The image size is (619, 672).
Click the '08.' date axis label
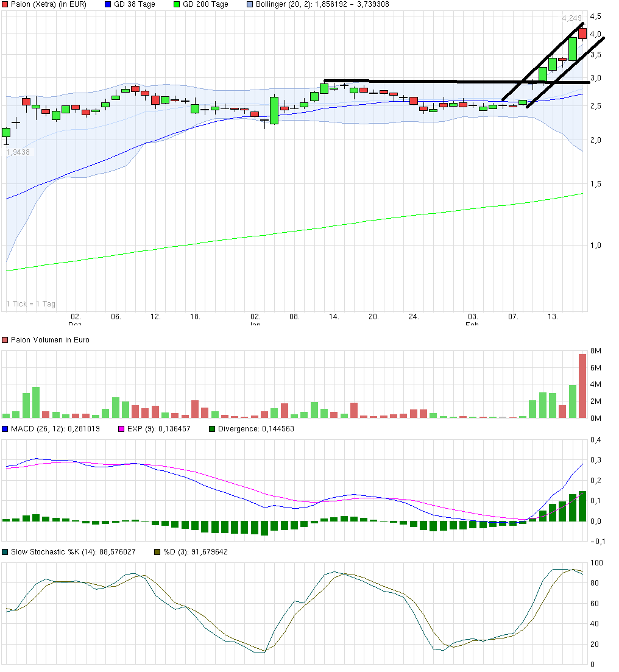tap(294, 317)
